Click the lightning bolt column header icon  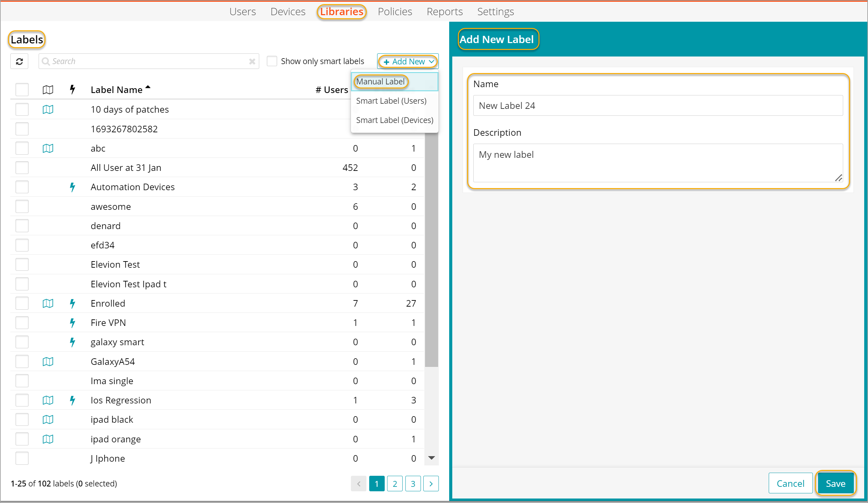72,90
